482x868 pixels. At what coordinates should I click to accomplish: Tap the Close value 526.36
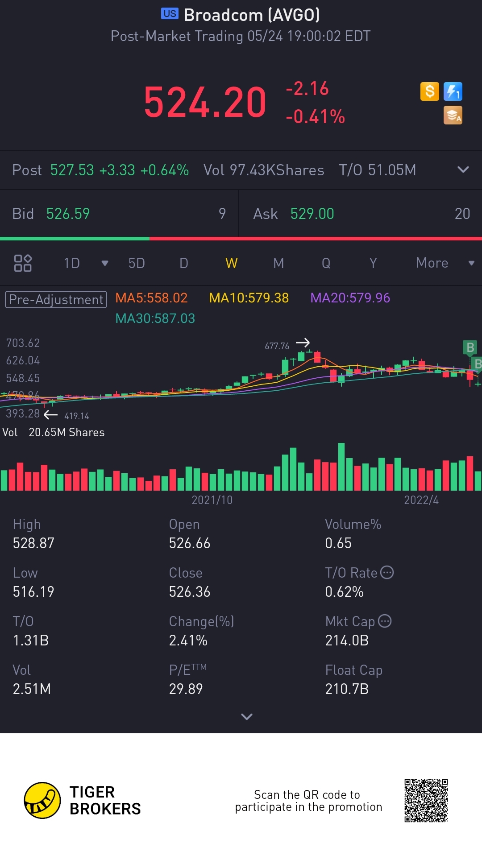[190, 592]
